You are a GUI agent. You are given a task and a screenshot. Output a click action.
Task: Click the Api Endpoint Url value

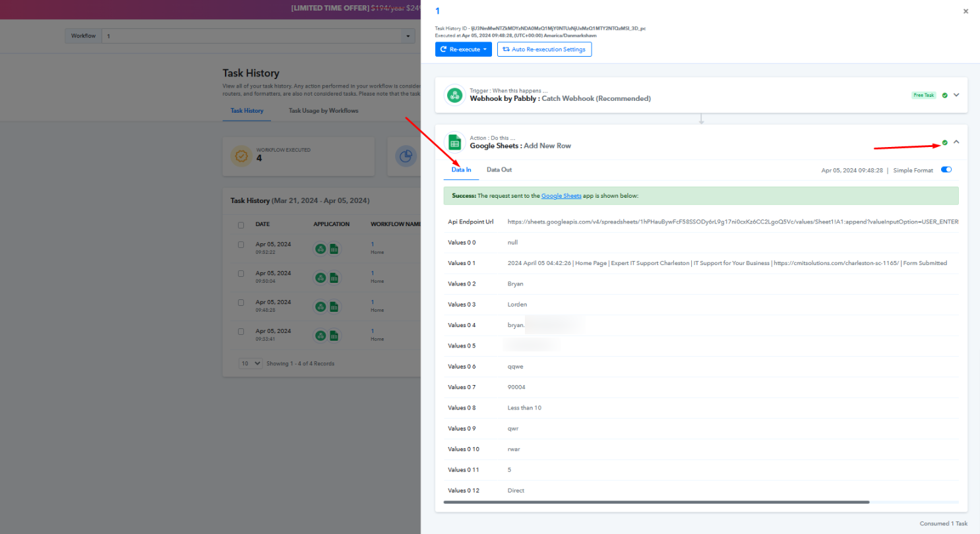point(733,222)
